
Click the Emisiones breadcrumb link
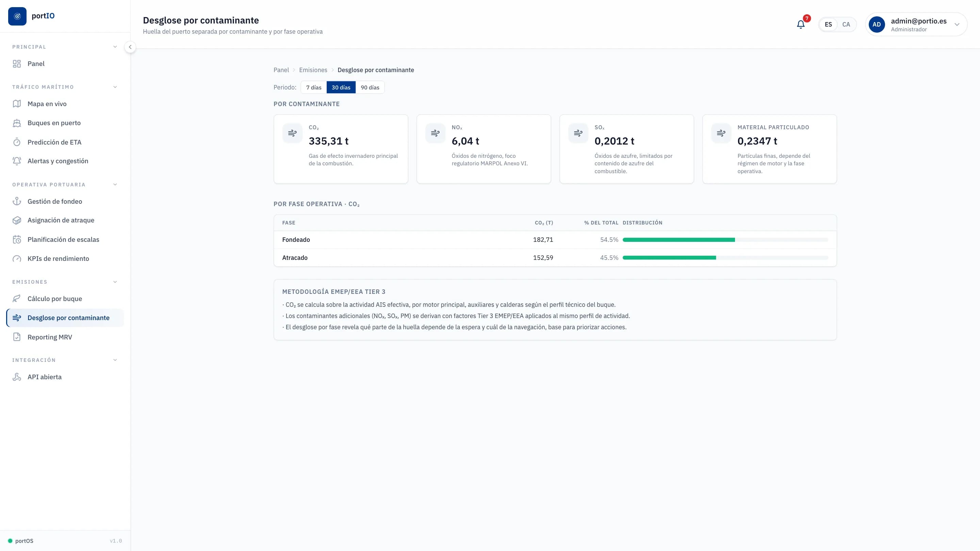(x=313, y=70)
